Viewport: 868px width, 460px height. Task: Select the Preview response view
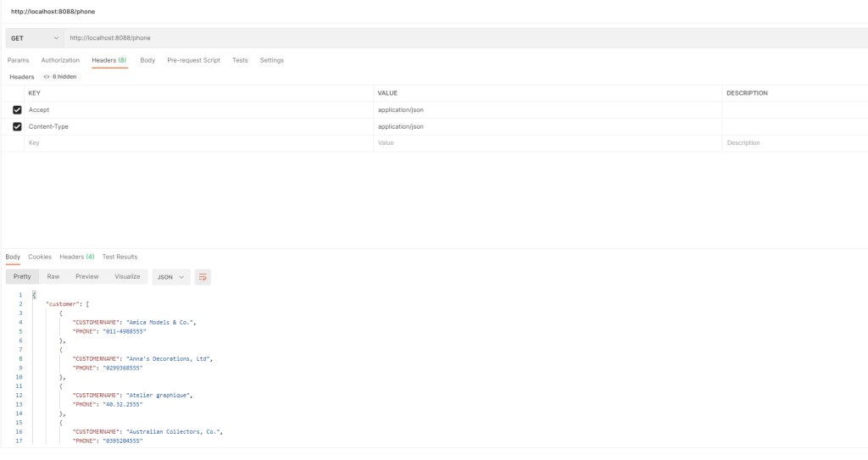pos(86,277)
